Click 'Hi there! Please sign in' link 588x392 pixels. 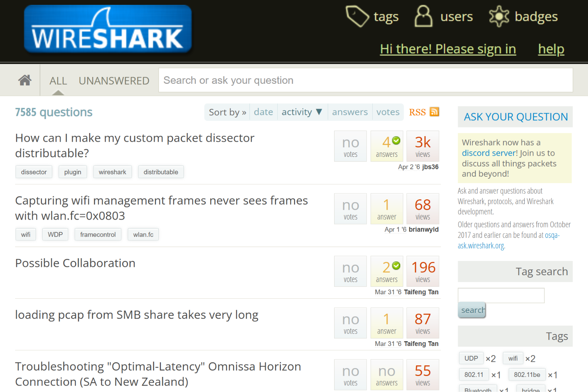[448, 49]
